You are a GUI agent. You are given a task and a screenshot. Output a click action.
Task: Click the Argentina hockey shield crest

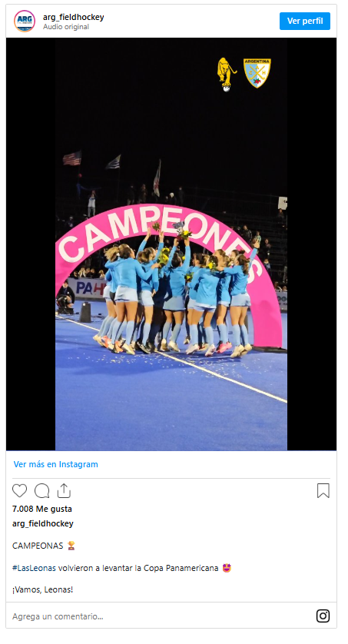point(257,73)
